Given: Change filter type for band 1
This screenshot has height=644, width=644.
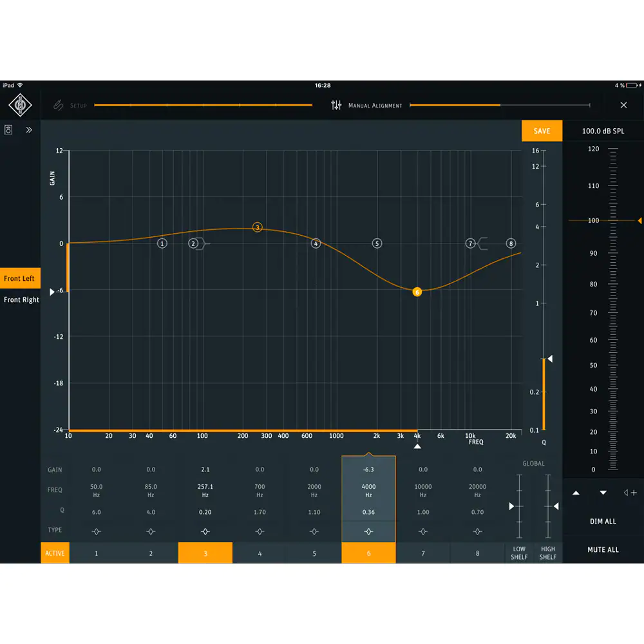Looking at the screenshot, I should tap(96, 531).
